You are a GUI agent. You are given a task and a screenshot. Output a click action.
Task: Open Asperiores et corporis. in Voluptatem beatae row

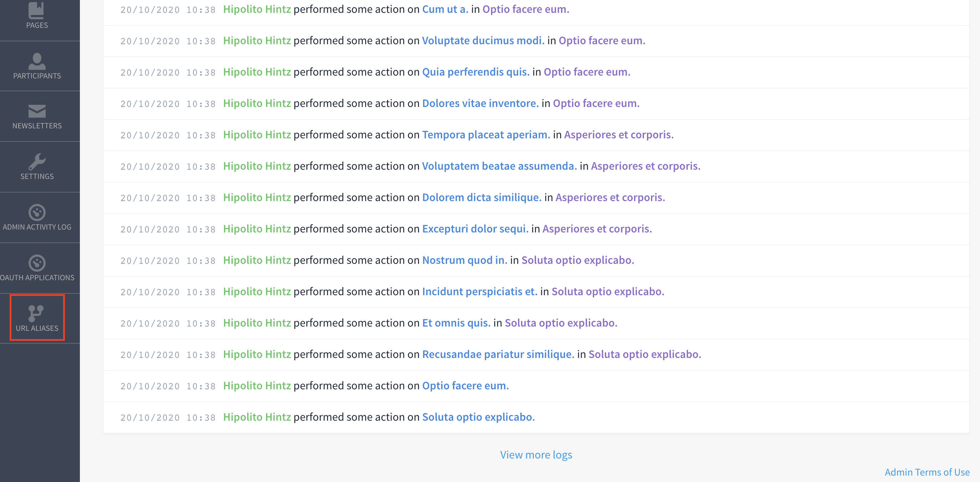pos(645,166)
